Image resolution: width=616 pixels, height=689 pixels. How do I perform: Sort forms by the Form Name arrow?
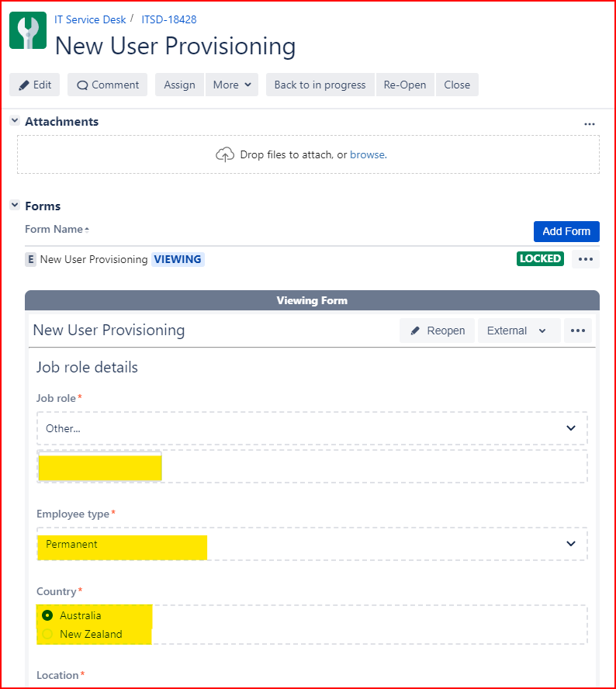click(x=87, y=230)
